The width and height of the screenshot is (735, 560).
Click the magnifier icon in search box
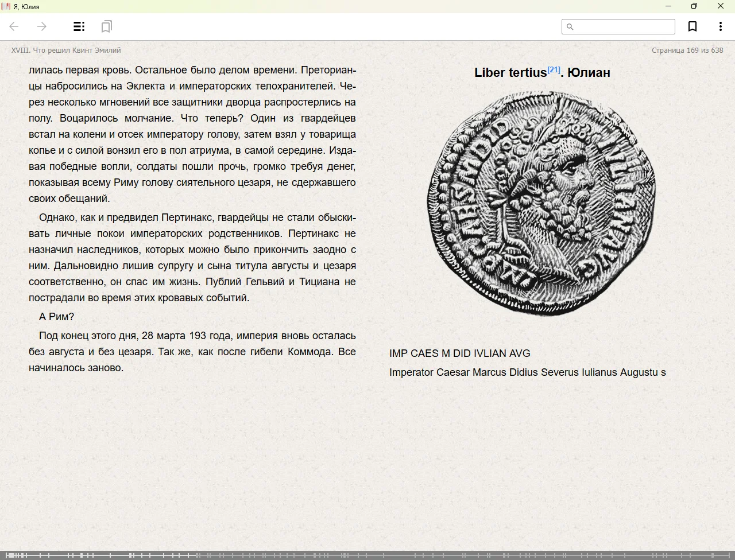pos(570,27)
